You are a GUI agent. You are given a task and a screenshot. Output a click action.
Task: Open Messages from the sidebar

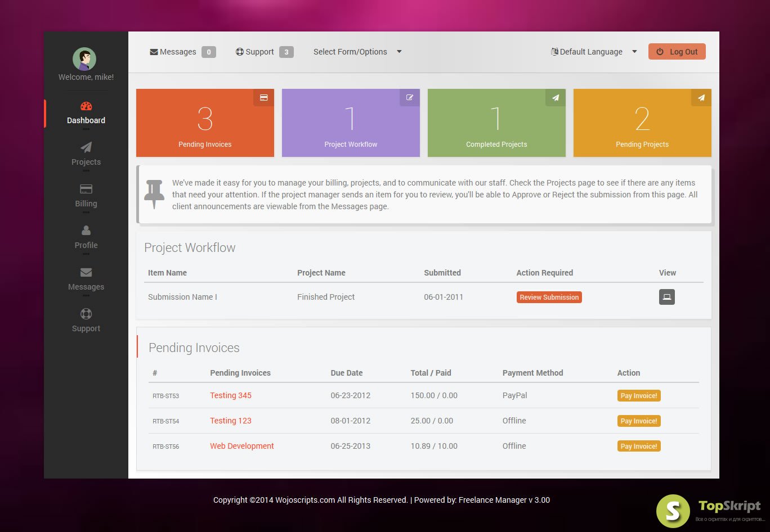[86, 279]
